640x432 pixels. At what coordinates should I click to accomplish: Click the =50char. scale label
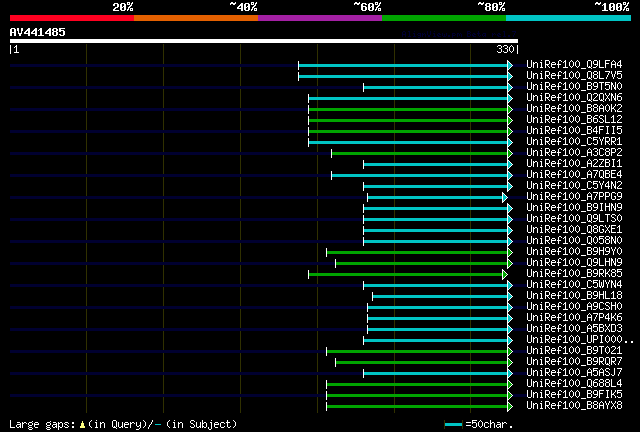[489, 424]
